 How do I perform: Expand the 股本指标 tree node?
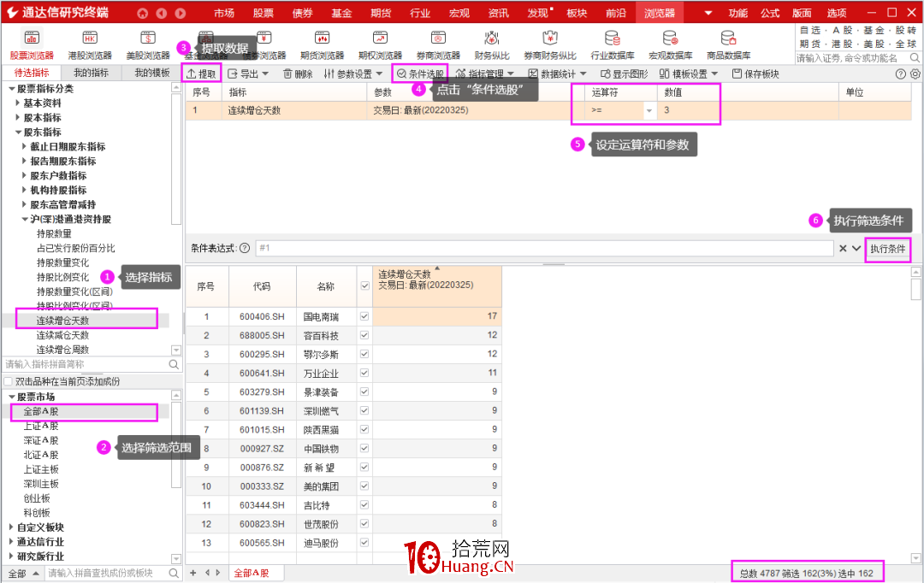[18, 117]
